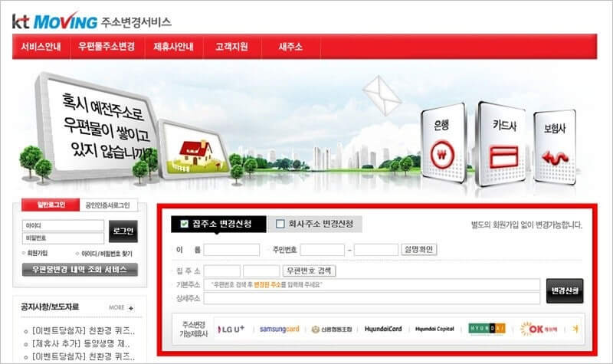Expand notices with the MORE plus icon
Image resolution: width=613 pixels, height=364 pixels.
(130, 308)
